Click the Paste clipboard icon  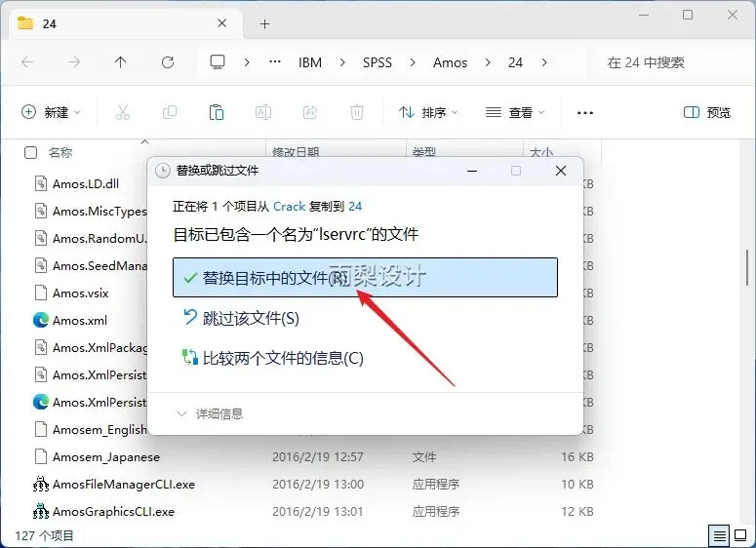click(x=217, y=112)
